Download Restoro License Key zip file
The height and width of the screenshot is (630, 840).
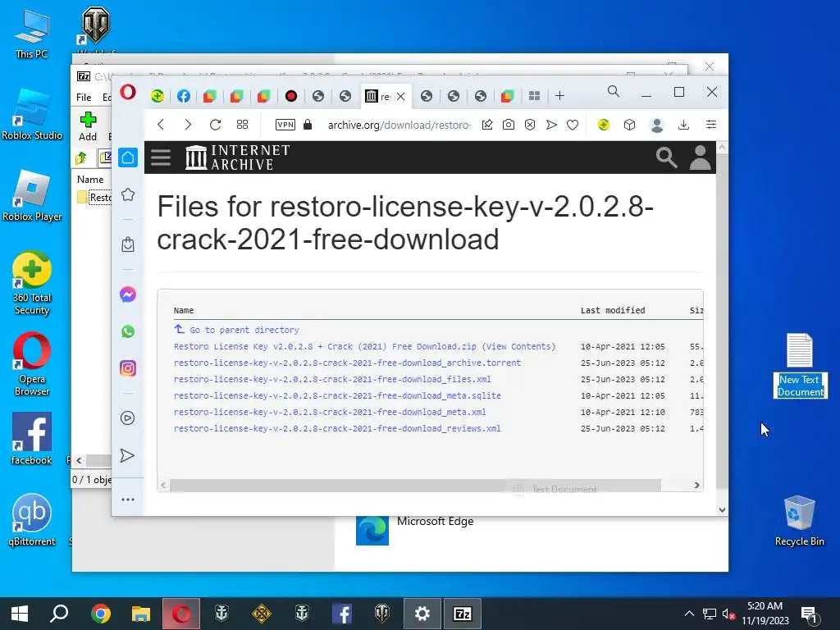325,347
